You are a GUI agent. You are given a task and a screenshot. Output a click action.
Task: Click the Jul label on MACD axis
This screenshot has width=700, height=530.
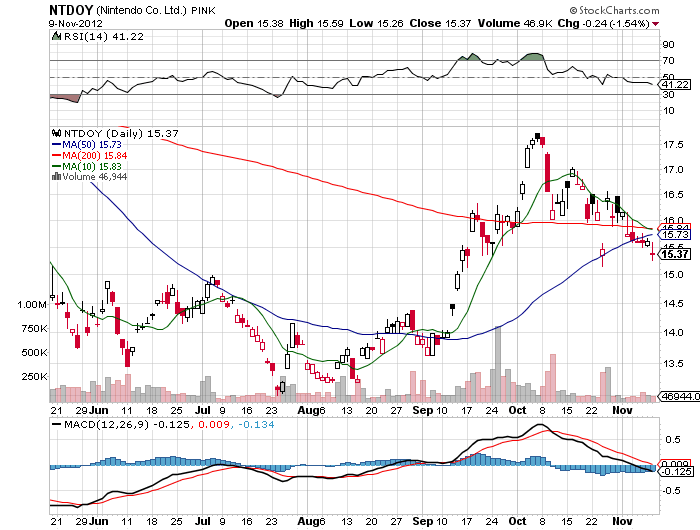(203, 521)
